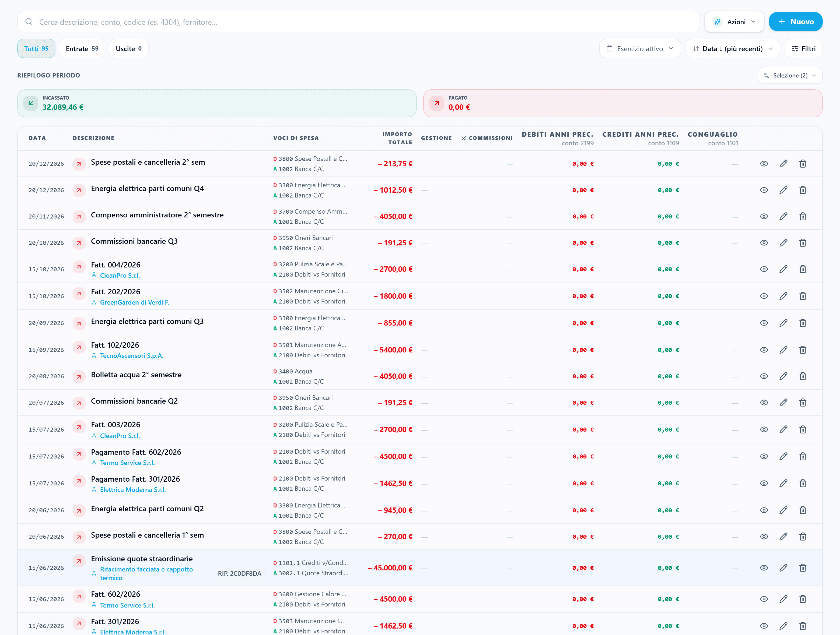Switch to the Uscite tab
The height and width of the screenshot is (635, 840).
tap(128, 49)
